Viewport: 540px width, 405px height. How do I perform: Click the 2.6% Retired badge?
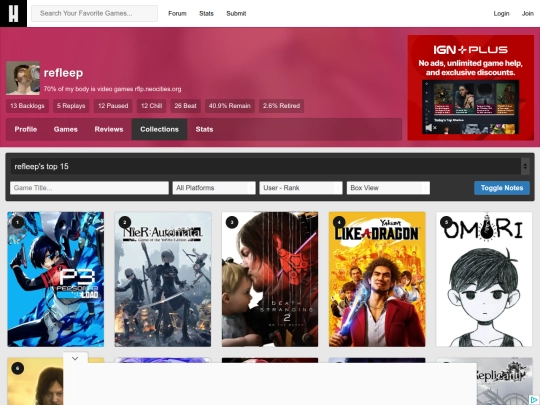tap(281, 106)
